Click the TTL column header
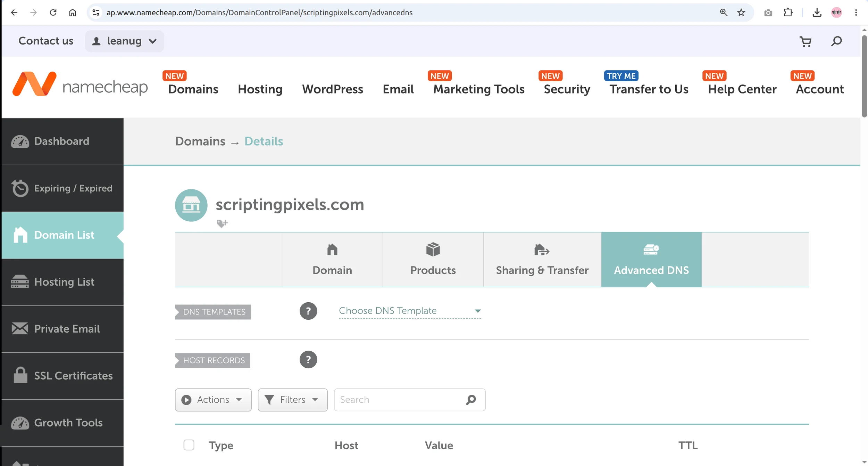868x466 pixels. (x=688, y=445)
